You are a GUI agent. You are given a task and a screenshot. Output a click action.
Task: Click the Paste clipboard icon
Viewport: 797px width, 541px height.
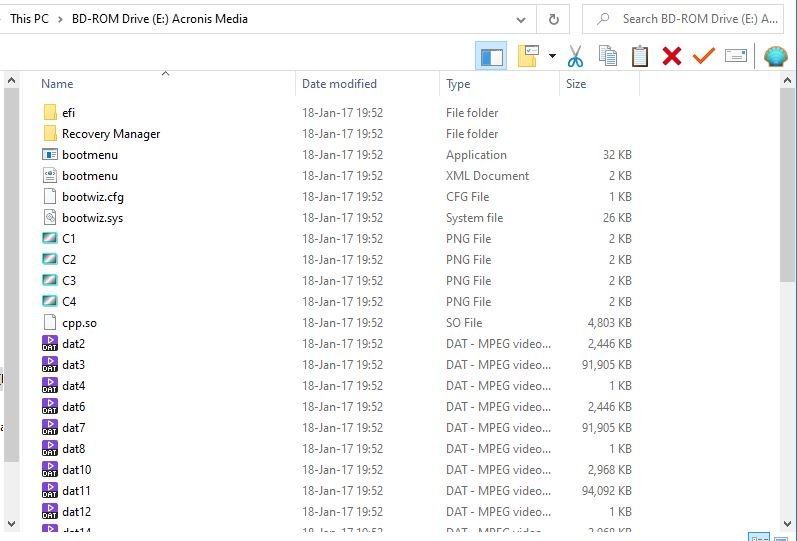click(640, 56)
